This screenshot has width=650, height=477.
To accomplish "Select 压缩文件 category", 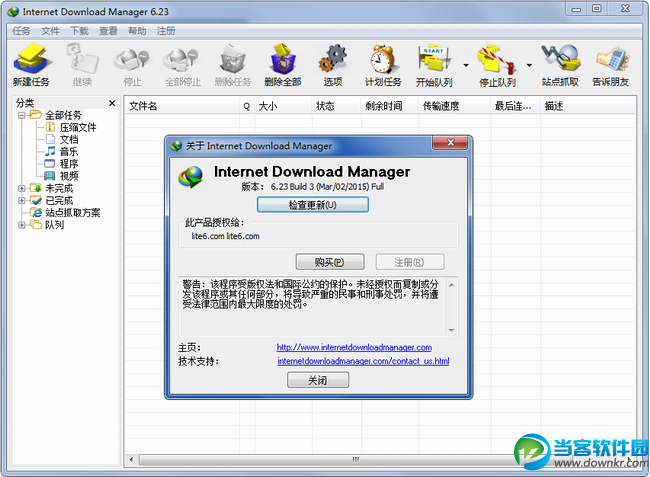I will [78, 127].
